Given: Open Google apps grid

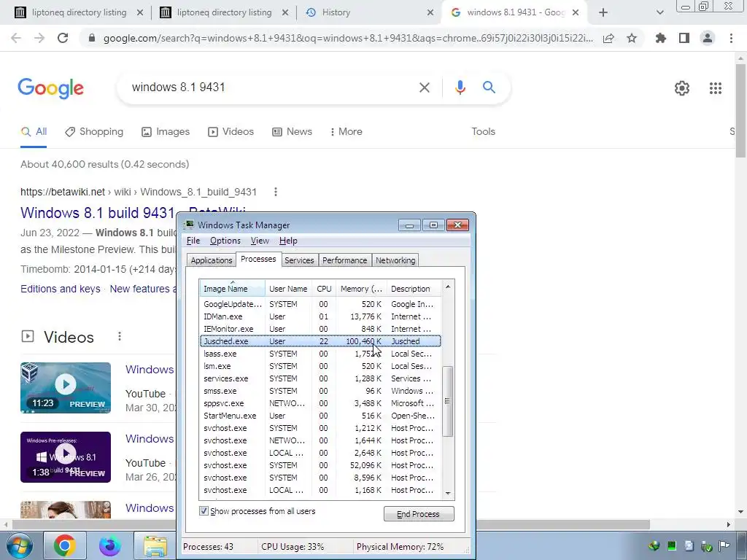Looking at the screenshot, I should 716,88.
